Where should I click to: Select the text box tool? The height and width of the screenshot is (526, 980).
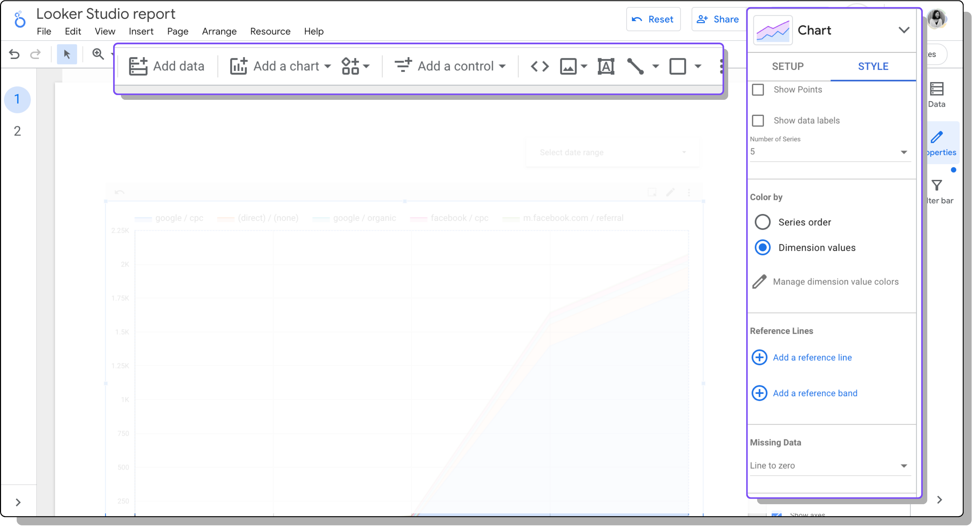click(x=606, y=66)
